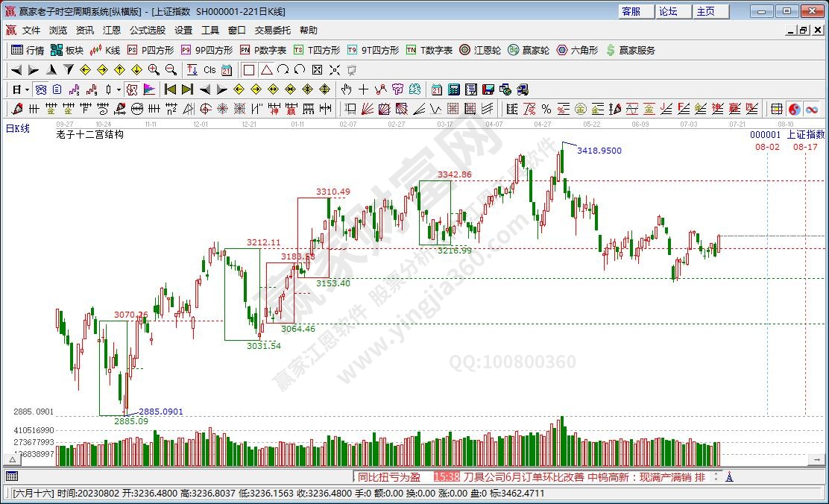The image size is (829, 504).
Task: Expand the candlestick style dropdown arrow
Action: click(x=119, y=89)
